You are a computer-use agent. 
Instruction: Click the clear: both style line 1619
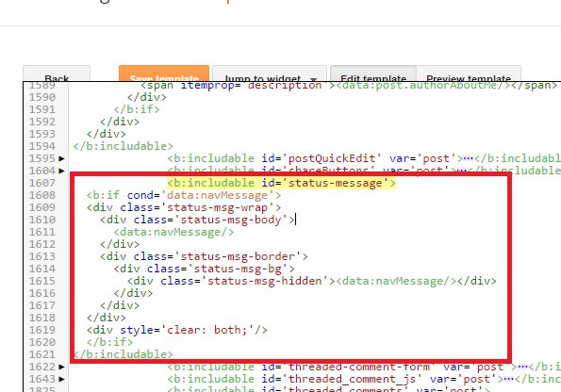(x=177, y=330)
